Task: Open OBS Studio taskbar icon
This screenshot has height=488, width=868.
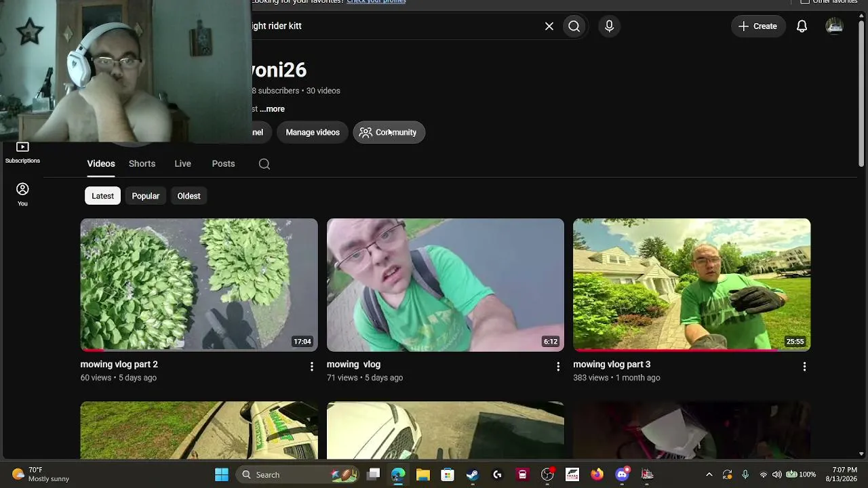Action: pyautogui.click(x=547, y=475)
